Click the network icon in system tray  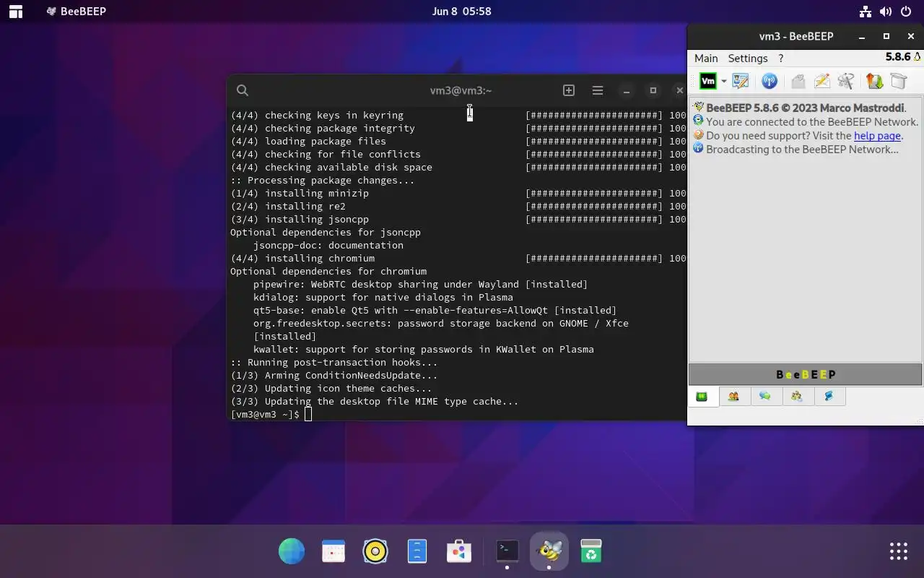point(866,12)
